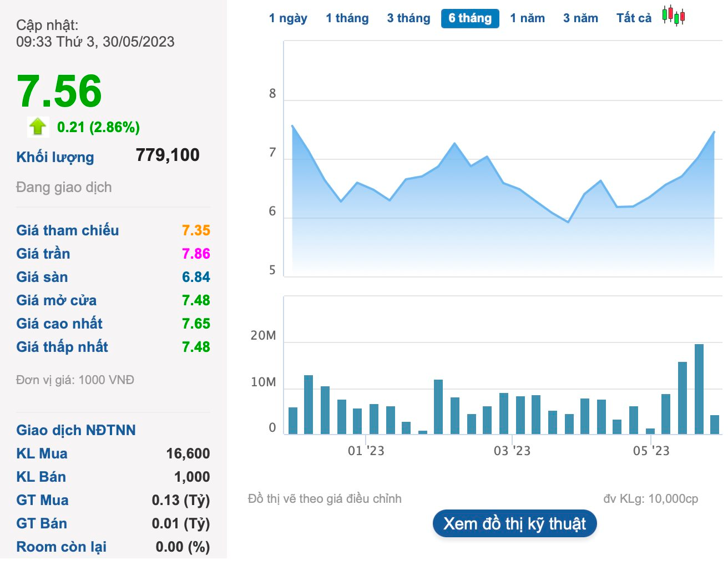The width and height of the screenshot is (728, 565).
Task: Show the 3 tháng chart range
Action: (x=409, y=18)
